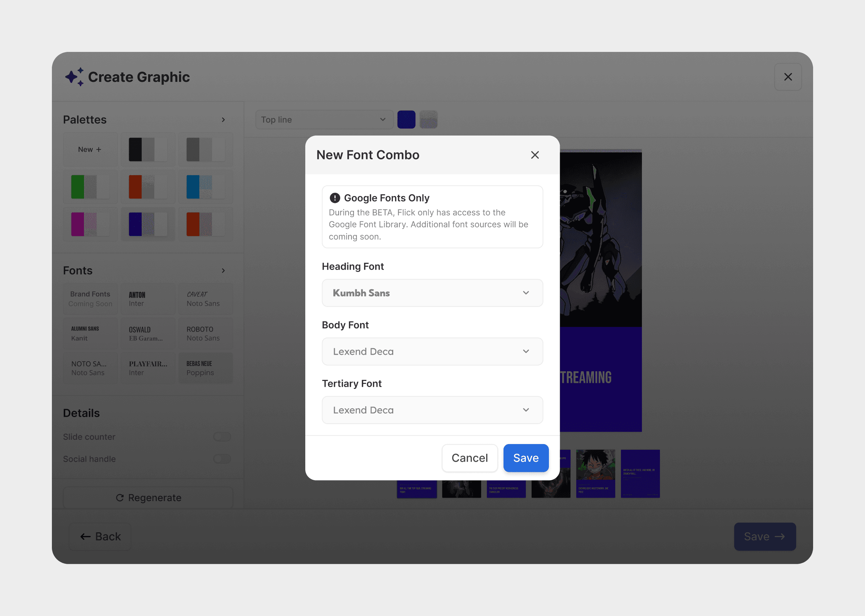This screenshot has width=865, height=616.
Task: Choose the green color palette
Action: click(x=90, y=187)
